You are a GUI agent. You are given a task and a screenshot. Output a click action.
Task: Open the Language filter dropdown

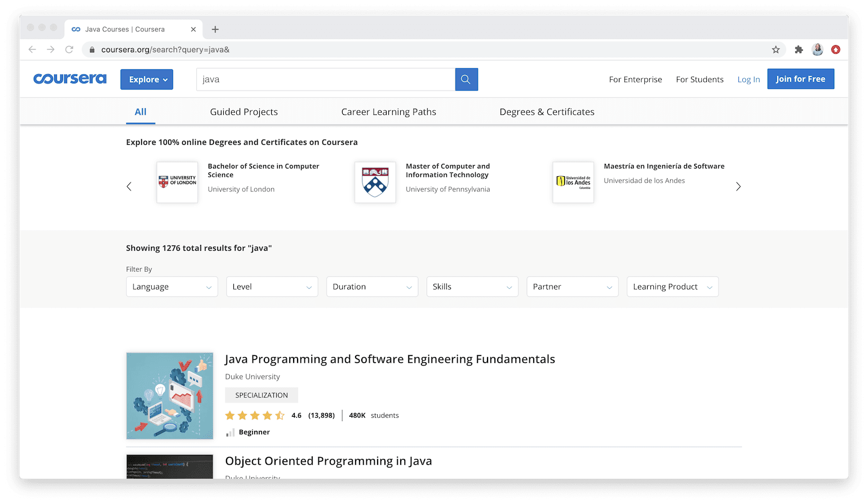[x=171, y=286]
